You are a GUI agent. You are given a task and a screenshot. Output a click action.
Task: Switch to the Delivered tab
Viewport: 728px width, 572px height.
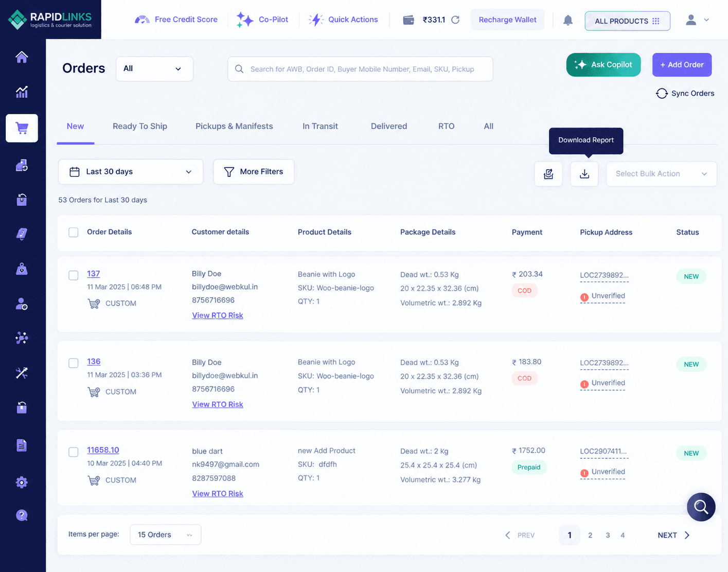coord(389,127)
